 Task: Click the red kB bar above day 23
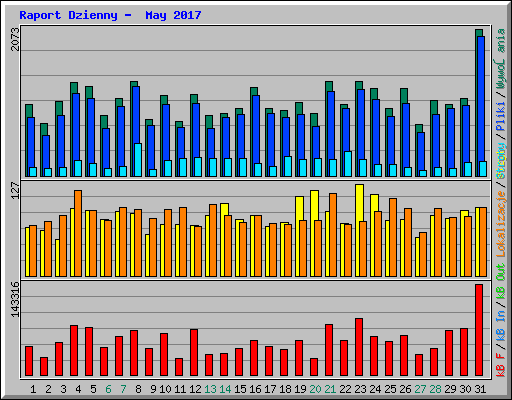tap(359, 347)
